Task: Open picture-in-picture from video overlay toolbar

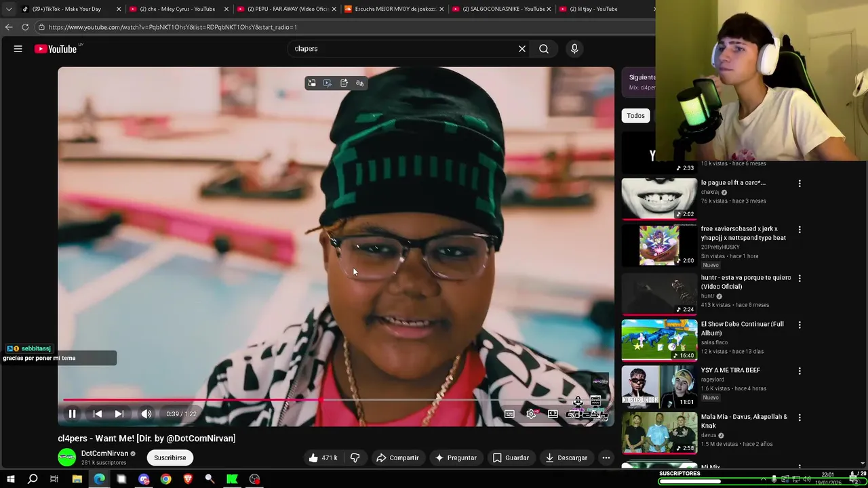Action: 311,83
